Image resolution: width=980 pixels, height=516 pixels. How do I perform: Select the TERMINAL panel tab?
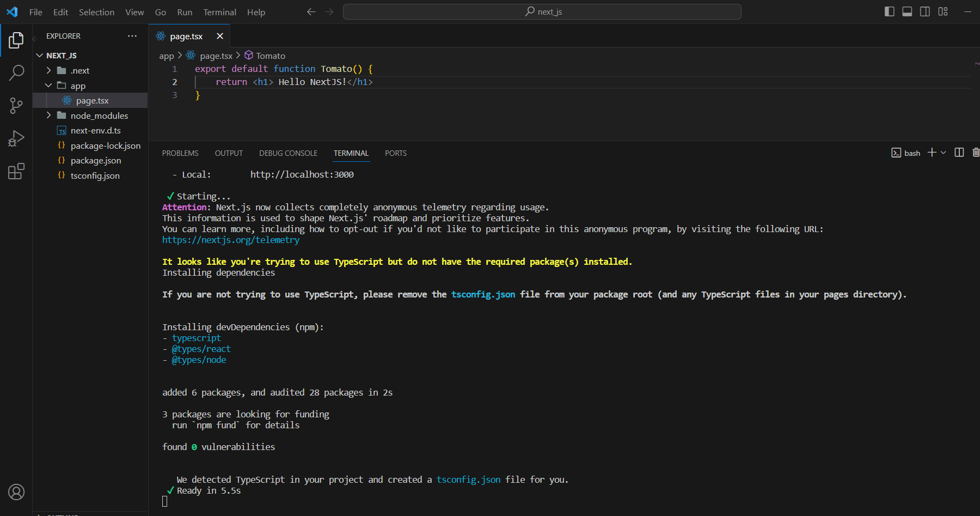tap(351, 153)
